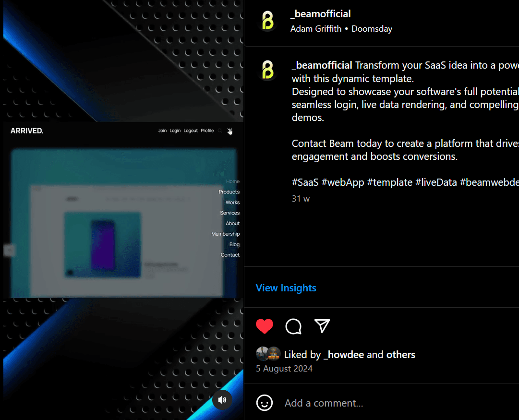Click the menu close icon in video nav
This screenshot has height=420, width=519.
[229, 132]
